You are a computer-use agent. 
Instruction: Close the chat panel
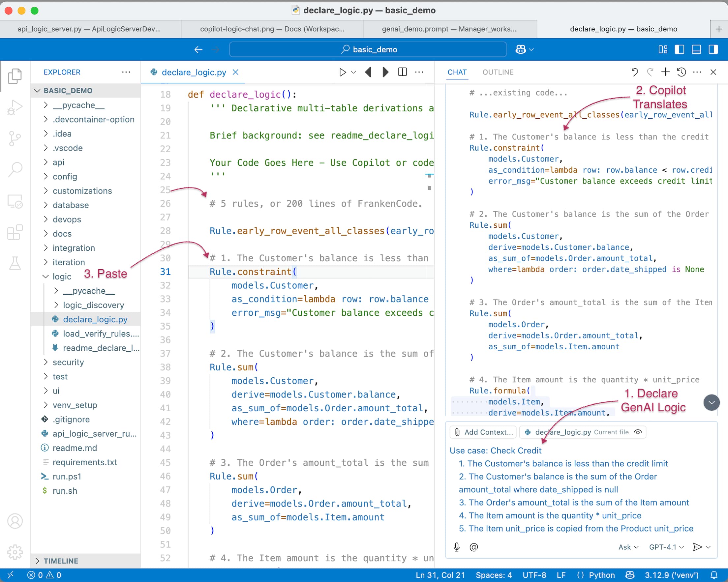[713, 72]
